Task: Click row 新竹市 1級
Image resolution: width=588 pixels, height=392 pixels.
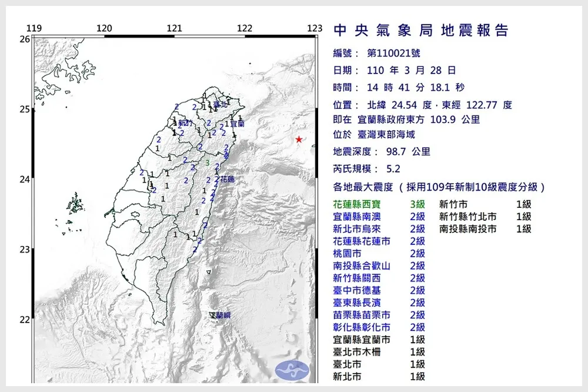Action: coord(485,204)
